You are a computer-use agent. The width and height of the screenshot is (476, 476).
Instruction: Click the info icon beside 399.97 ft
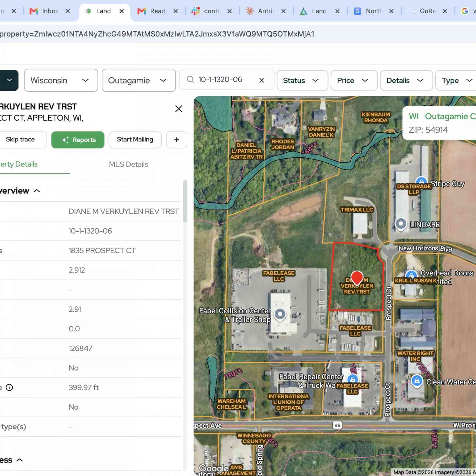point(10,387)
